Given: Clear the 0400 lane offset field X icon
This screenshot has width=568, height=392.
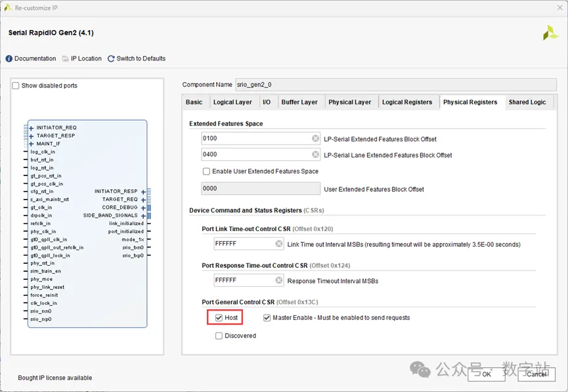Looking at the screenshot, I should click(x=315, y=154).
